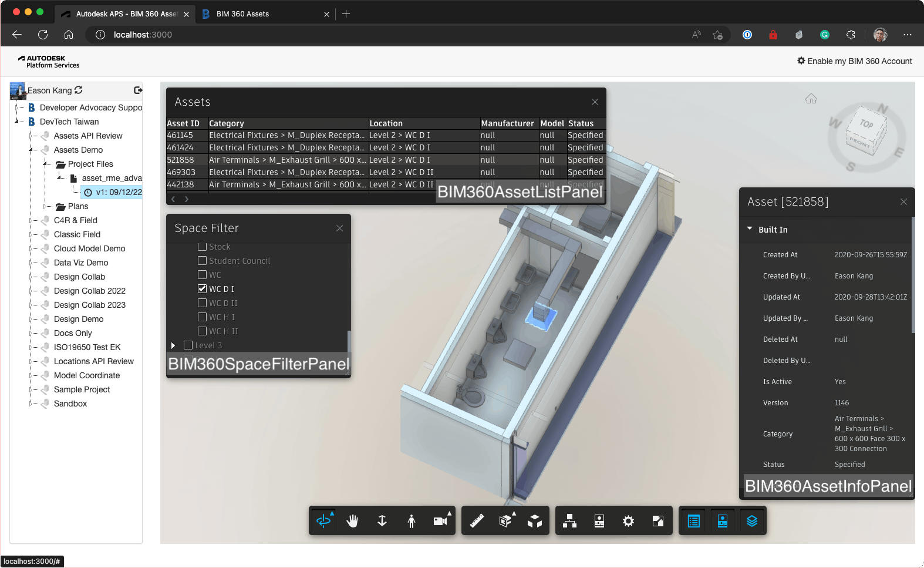Viewport: 924px width, 568px height.
Task: Open the Locations API Review project
Action: [94, 361]
